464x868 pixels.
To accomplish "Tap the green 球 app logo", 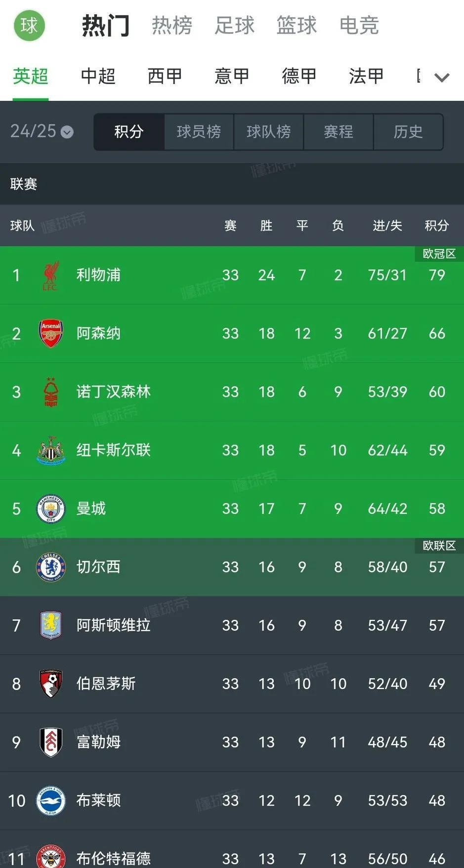I will [x=29, y=26].
